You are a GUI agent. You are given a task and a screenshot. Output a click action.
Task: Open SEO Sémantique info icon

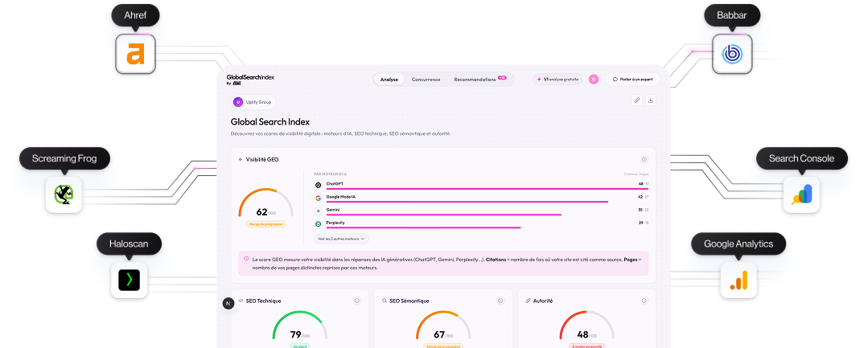click(500, 301)
